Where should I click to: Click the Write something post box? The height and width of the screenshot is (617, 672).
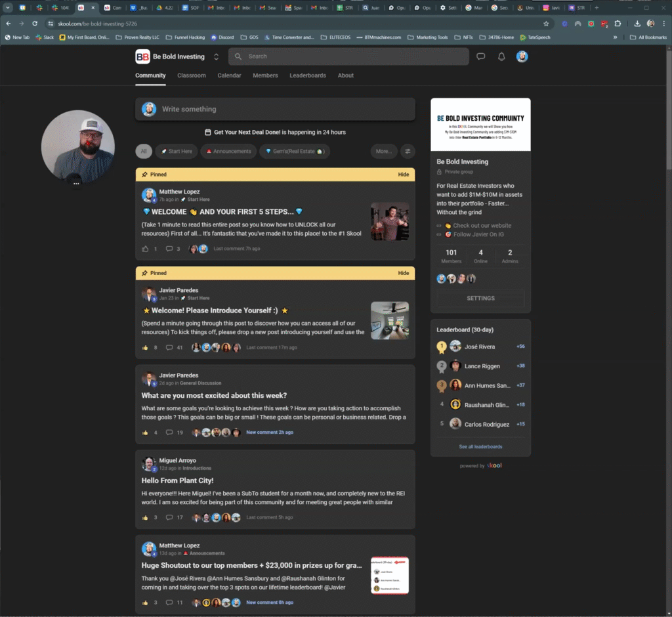(275, 109)
